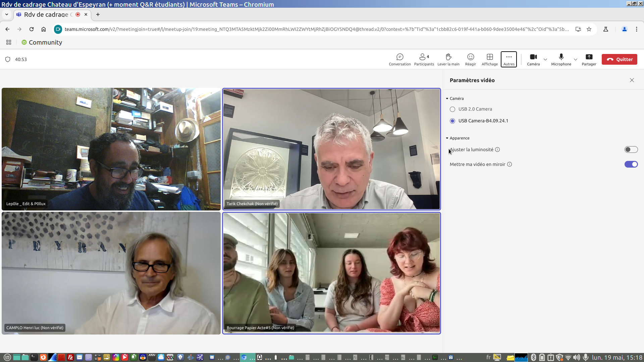The image size is (644, 362).
Task: Collapse the Apparence section
Action: click(x=447, y=138)
